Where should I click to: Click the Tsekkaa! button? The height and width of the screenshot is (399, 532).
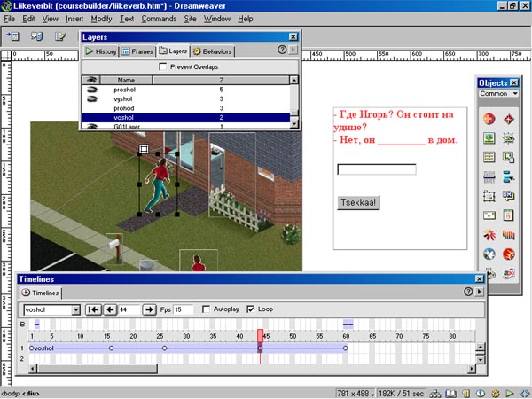click(x=358, y=202)
